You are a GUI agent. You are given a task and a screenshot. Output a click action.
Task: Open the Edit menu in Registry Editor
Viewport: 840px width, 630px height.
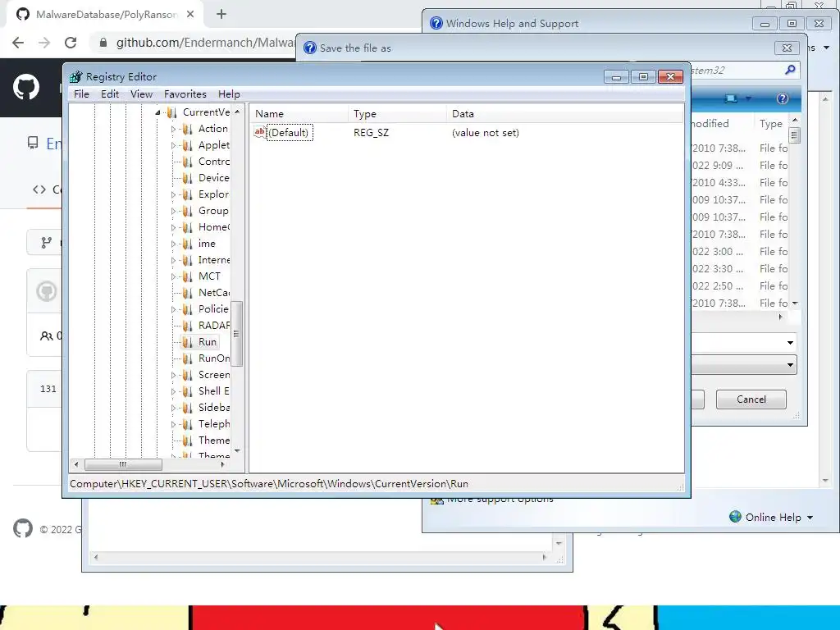(110, 94)
